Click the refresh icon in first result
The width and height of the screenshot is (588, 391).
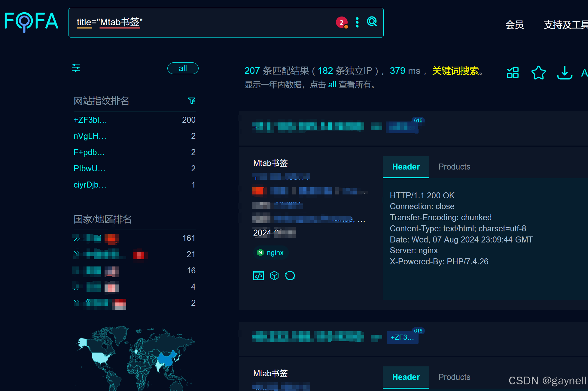[290, 275]
